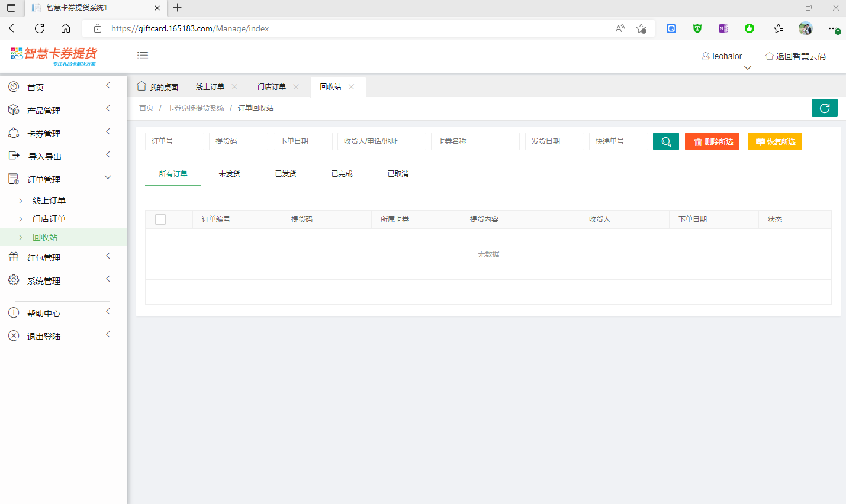Switch to the 未发货 filter tab

point(229,174)
